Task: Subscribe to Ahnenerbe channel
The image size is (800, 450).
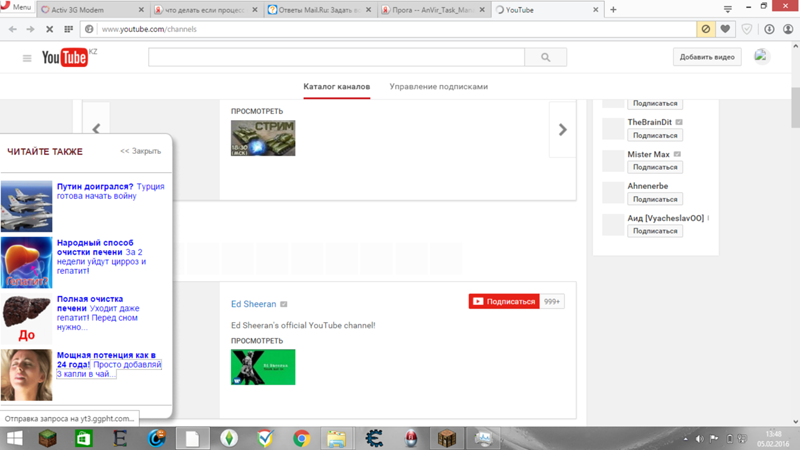Action: coord(655,199)
